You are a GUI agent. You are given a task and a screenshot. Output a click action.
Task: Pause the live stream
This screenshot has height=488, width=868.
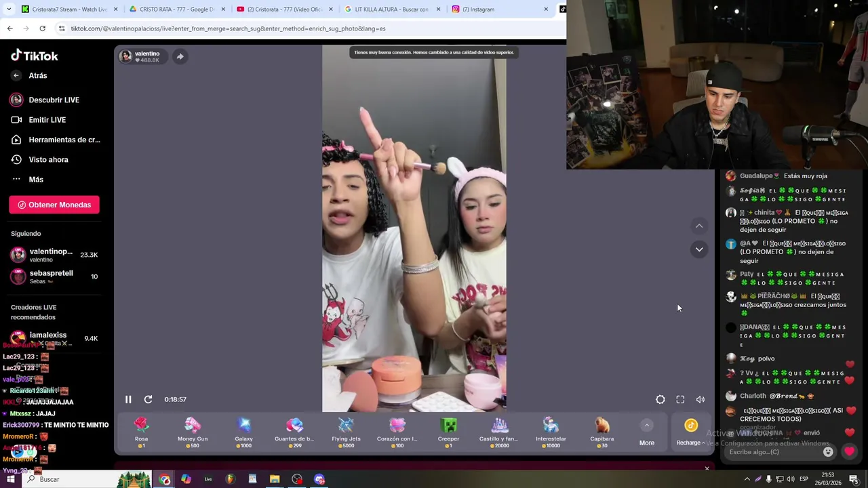pos(128,399)
